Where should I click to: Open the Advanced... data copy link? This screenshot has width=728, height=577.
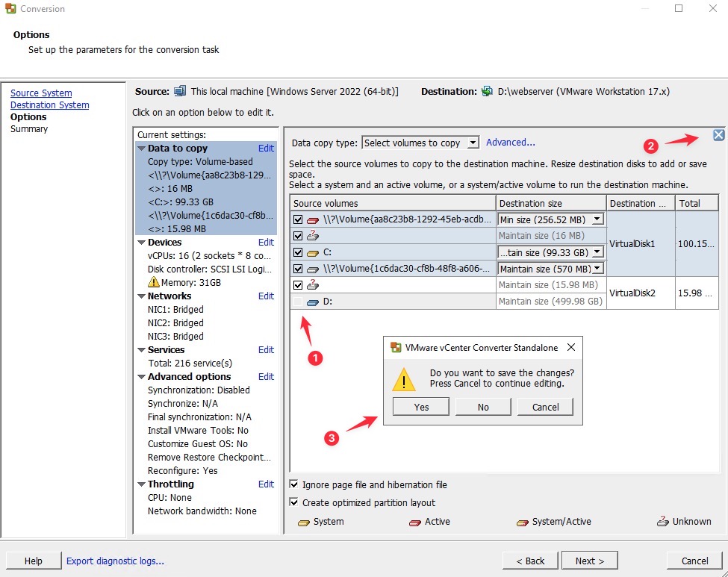click(x=510, y=143)
